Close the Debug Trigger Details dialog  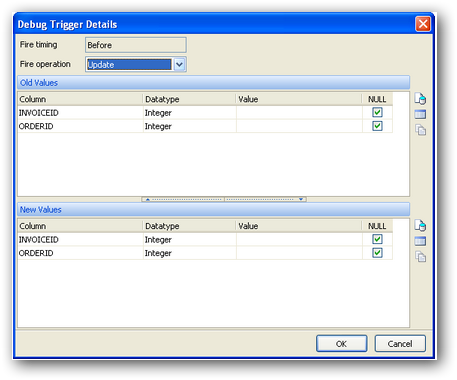[423, 24]
